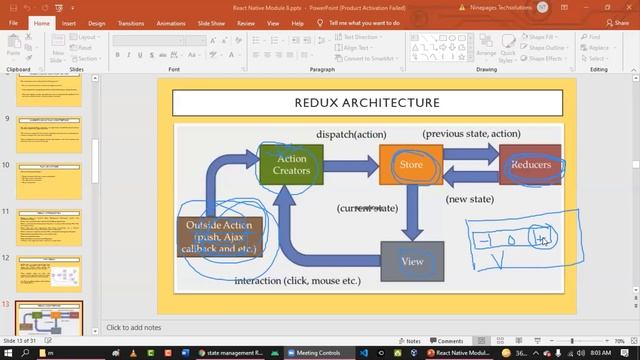Click the Decrease Font Size icon
This screenshot has width=640, height=360.
pyautogui.click(x=224, y=40)
